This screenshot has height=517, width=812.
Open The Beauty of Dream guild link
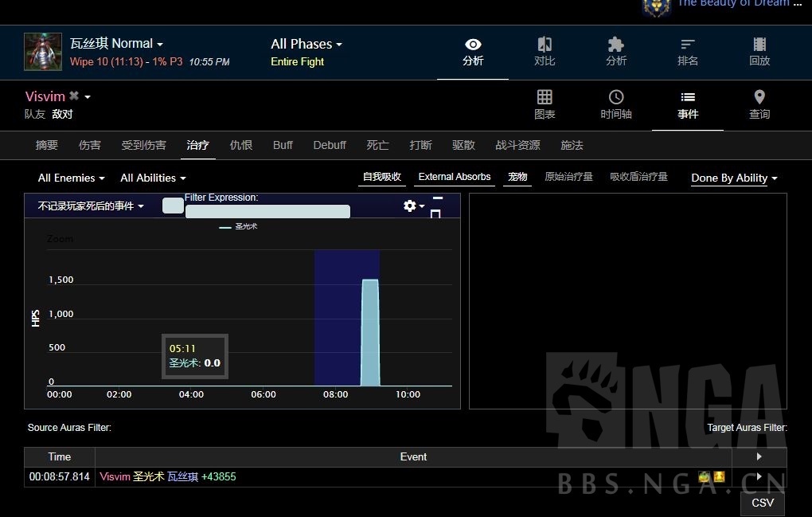coord(739,3)
